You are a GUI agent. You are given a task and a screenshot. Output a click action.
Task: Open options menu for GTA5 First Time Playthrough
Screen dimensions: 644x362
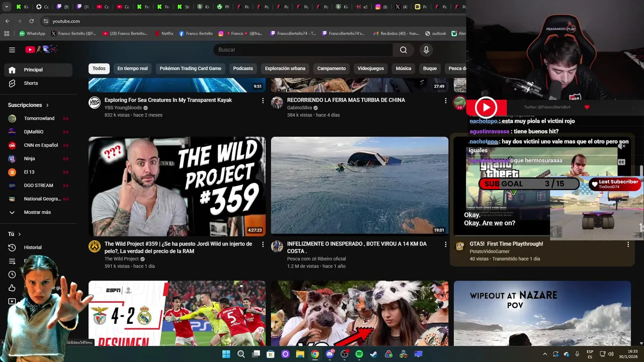pyautogui.click(x=628, y=244)
